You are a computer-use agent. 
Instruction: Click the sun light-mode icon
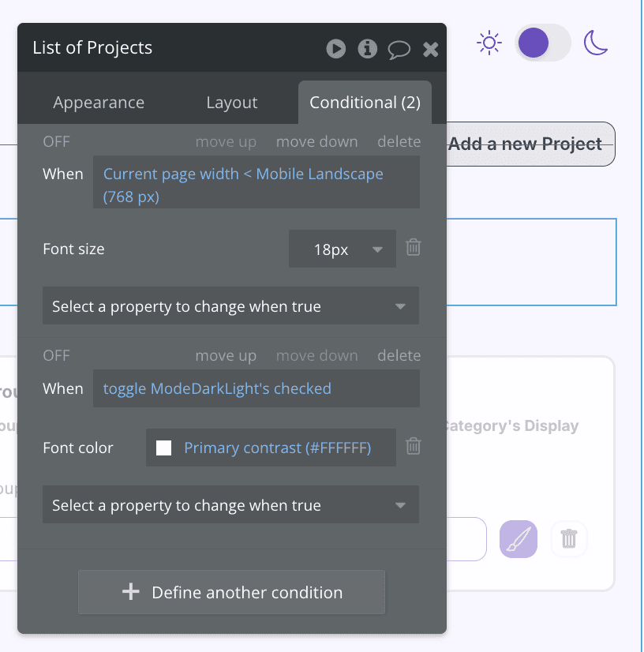[489, 43]
